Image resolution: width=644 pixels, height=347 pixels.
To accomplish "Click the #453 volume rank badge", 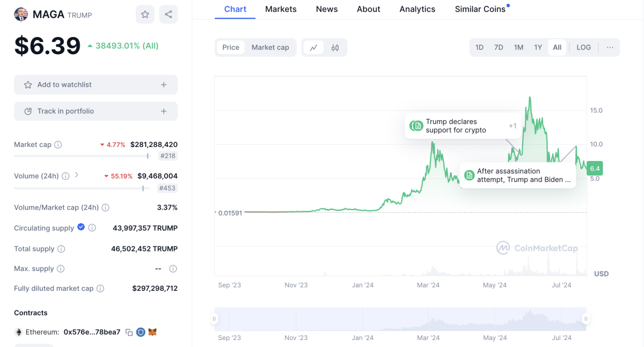I will click(167, 188).
